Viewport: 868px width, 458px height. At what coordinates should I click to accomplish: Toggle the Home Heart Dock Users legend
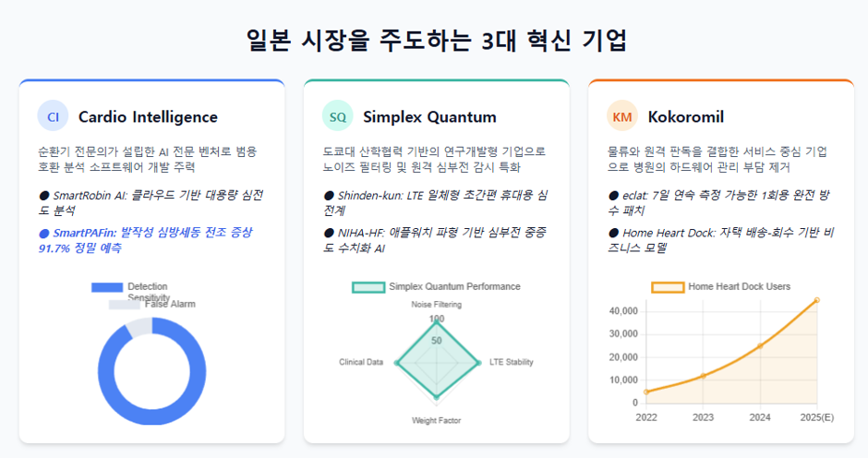point(721,287)
